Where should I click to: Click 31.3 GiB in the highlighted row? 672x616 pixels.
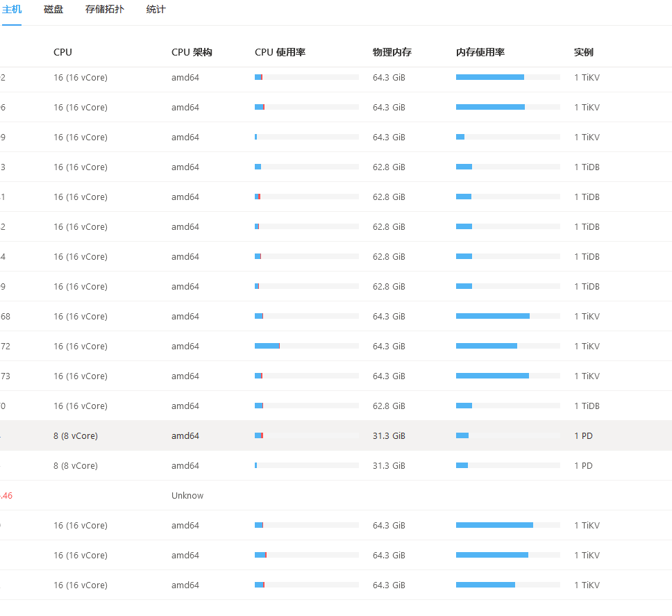tap(389, 435)
